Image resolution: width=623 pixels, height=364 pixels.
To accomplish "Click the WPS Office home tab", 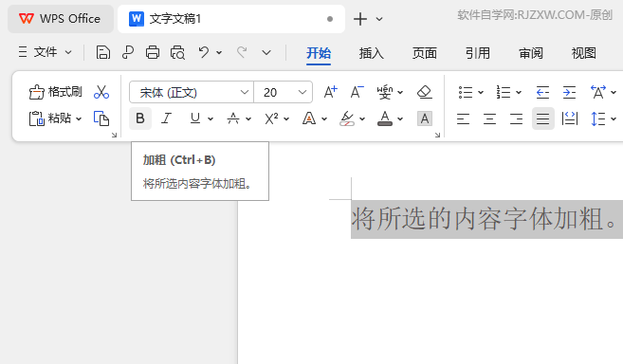I will point(61,19).
